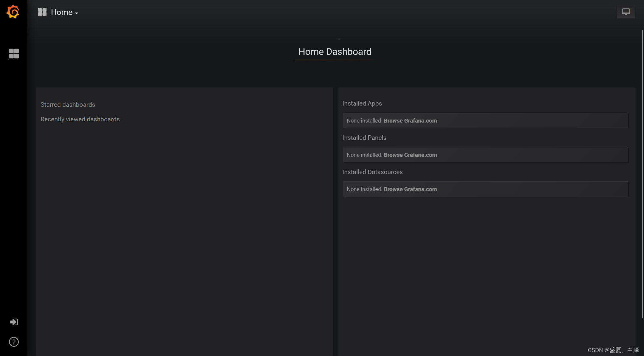Select Home in the top navigation bar
644x356 pixels.
click(61, 12)
